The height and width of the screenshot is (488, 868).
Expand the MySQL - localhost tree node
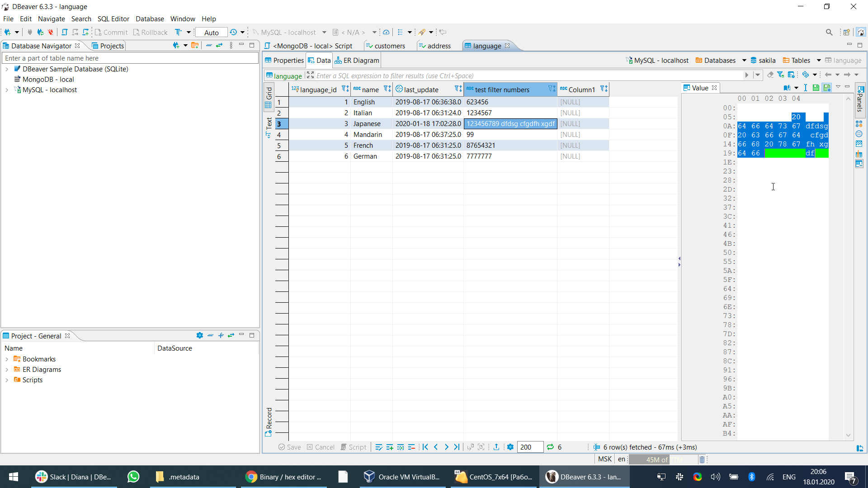click(6, 89)
